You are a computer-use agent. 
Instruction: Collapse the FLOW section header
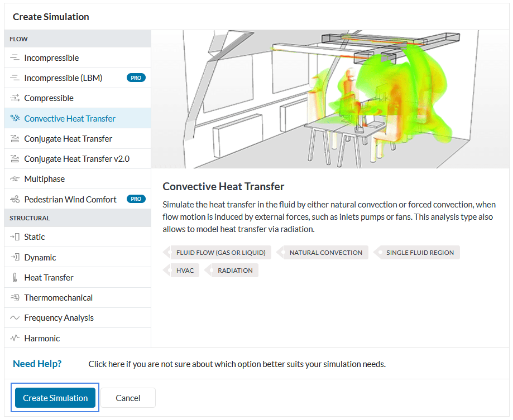pos(18,38)
